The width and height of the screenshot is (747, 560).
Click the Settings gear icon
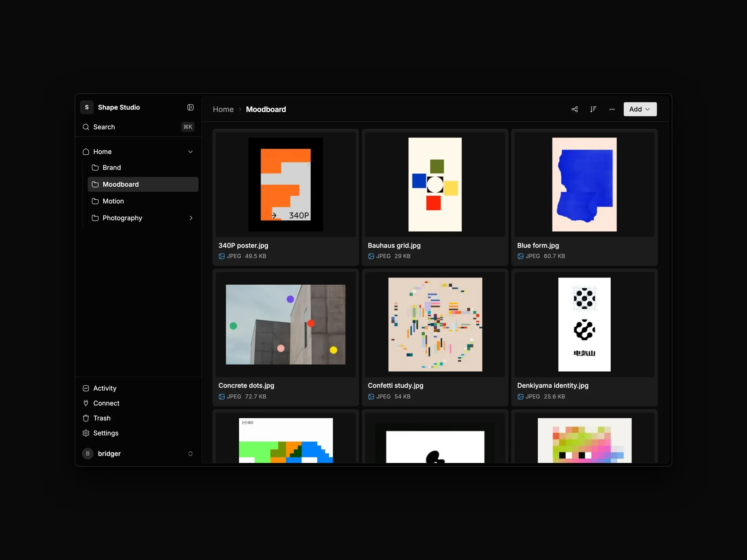[x=86, y=433]
